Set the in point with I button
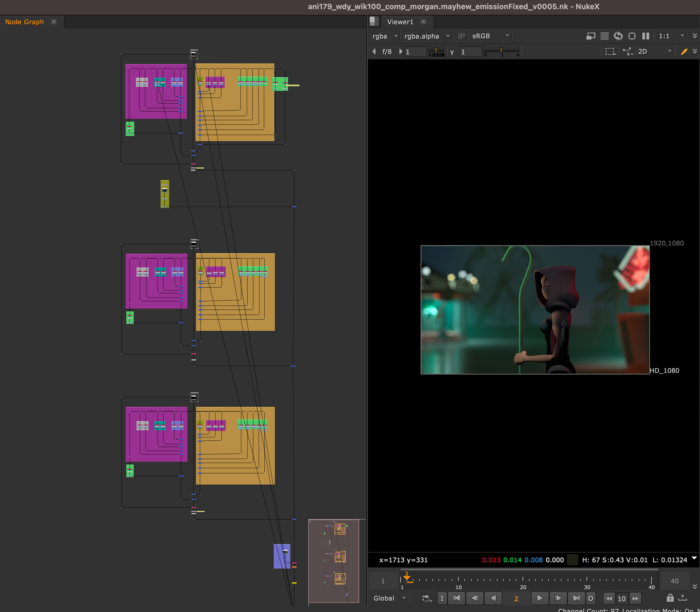 (x=442, y=598)
